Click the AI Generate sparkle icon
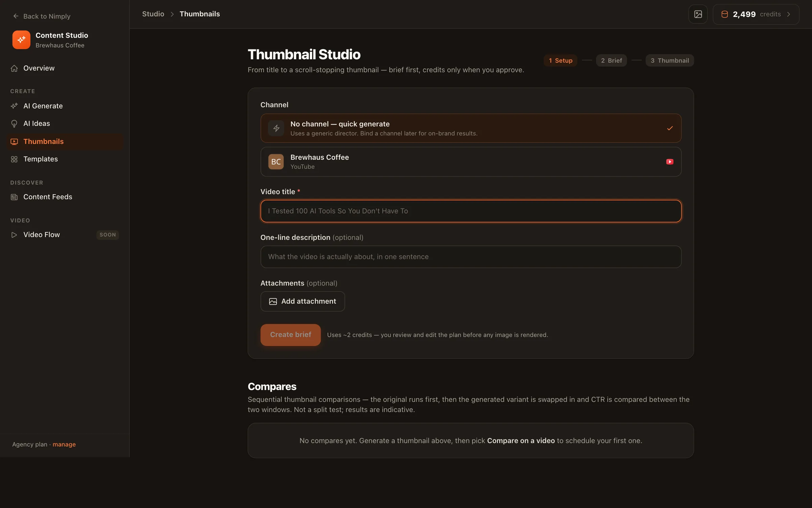This screenshot has height=508, width=812. [x=14, y=106]
